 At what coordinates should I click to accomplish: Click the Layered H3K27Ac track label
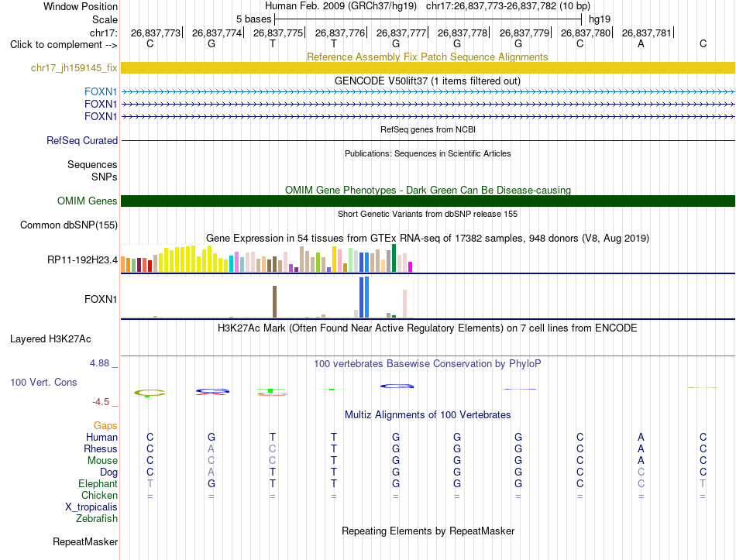[50, 339]
